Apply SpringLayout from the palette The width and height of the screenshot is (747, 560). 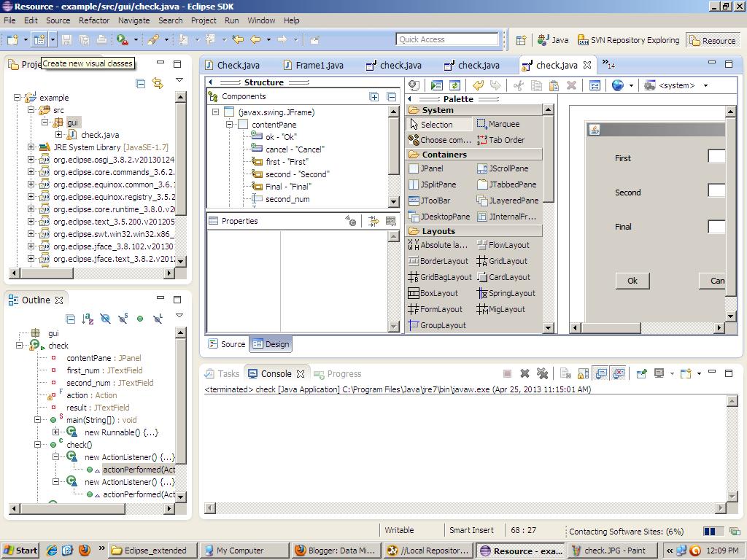pos(506,293)
